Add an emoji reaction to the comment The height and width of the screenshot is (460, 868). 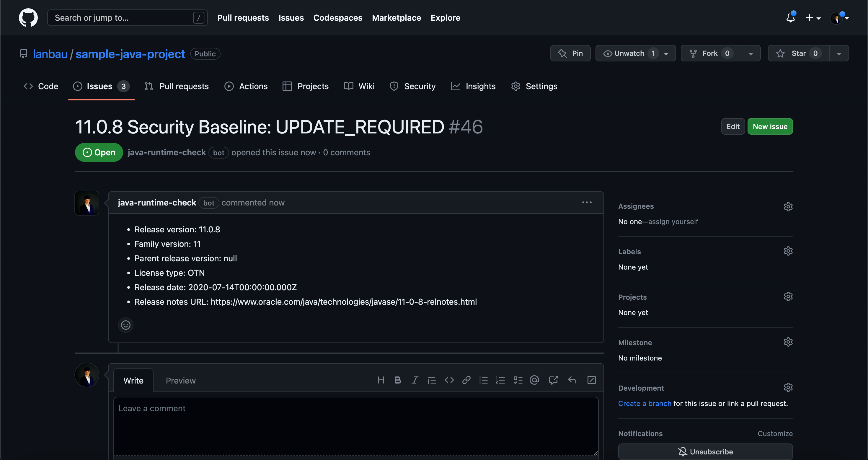pyautogui.click(x=126, y=325)
